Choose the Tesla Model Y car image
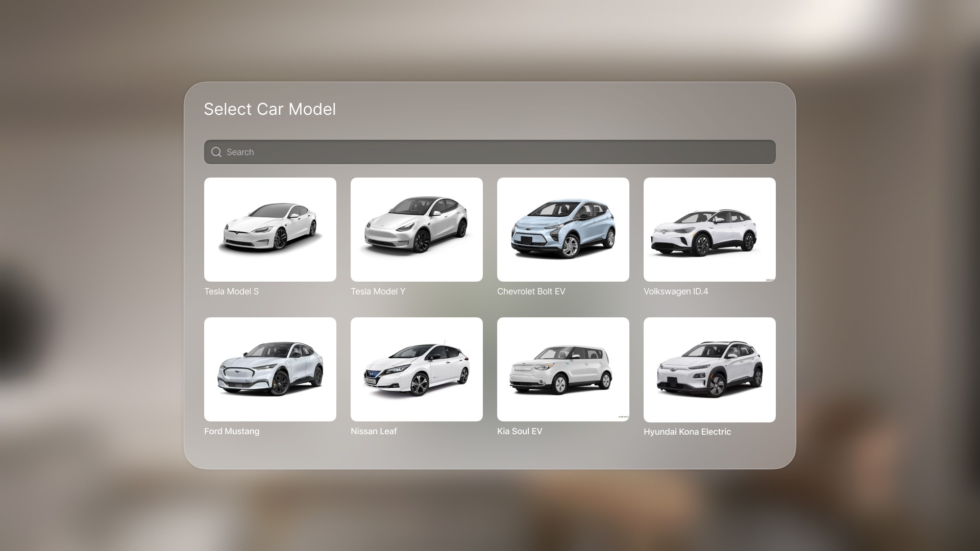980x551 pixels. 416,230
